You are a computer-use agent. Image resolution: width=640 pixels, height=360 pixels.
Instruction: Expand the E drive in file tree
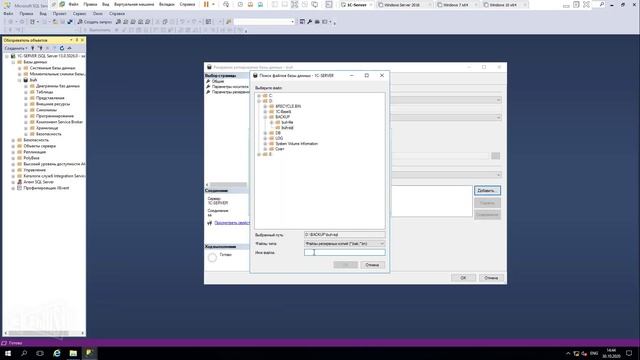pyautogui.click(x=259, y=154)
